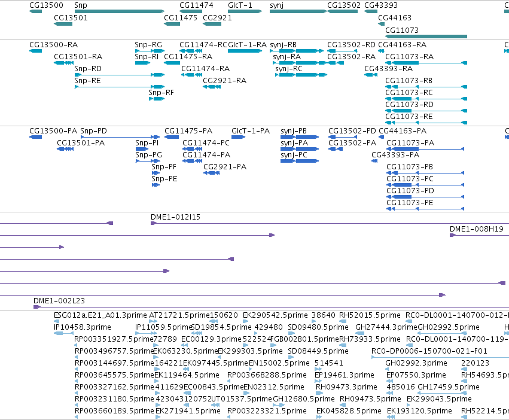Click the CG43393-PA protein label
Viewport: 509px width, 420px height.
click(x=395, y=155)
